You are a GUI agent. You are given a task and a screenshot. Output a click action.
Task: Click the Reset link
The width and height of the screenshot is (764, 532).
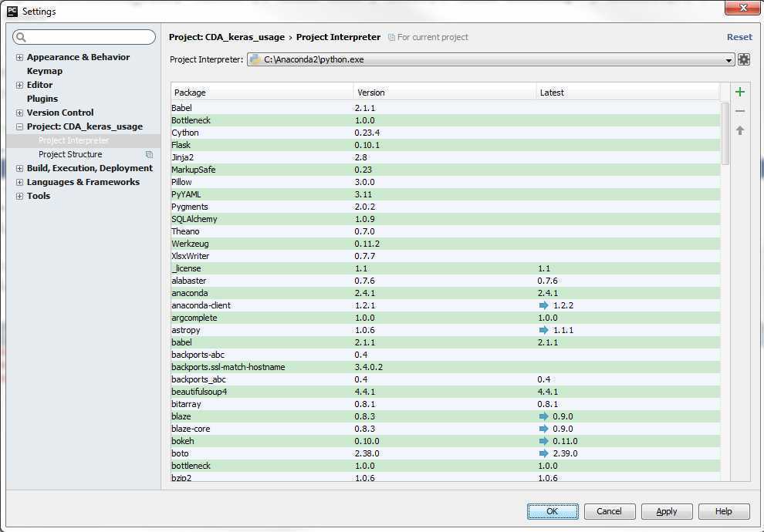[739, 37]
